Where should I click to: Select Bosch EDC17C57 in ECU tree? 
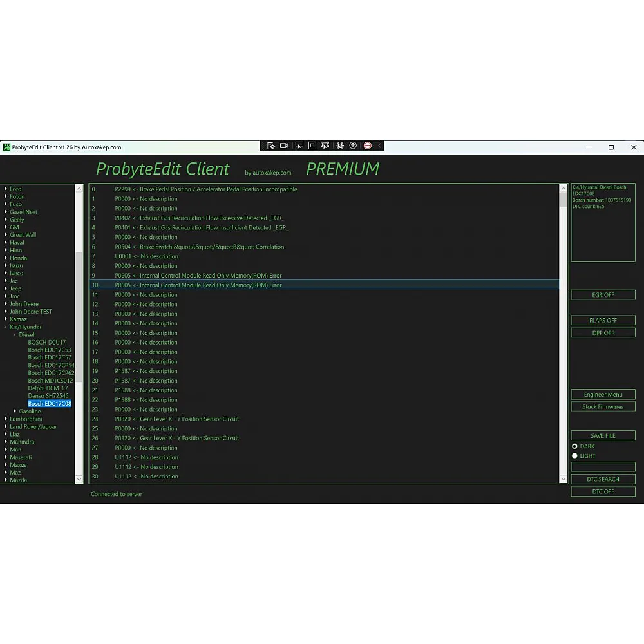click(50, 357)
